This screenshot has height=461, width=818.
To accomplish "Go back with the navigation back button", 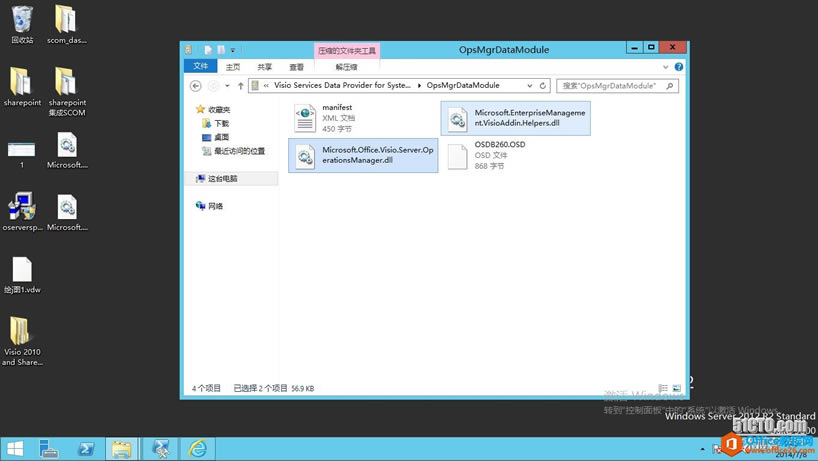I will 196,86.
